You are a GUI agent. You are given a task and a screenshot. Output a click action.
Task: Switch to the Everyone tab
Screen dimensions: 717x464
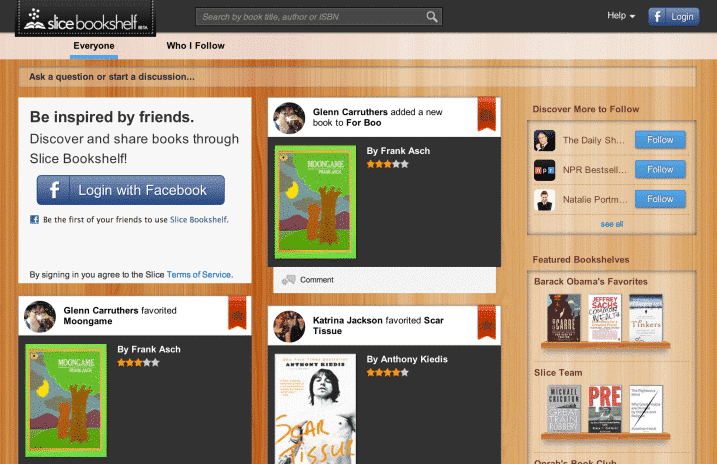point(94,46)
